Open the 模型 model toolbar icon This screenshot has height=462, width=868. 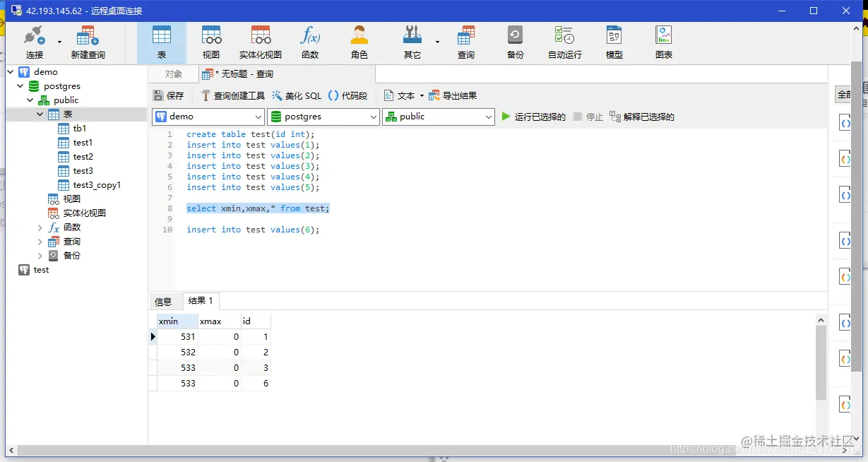(x=614, y=42)
